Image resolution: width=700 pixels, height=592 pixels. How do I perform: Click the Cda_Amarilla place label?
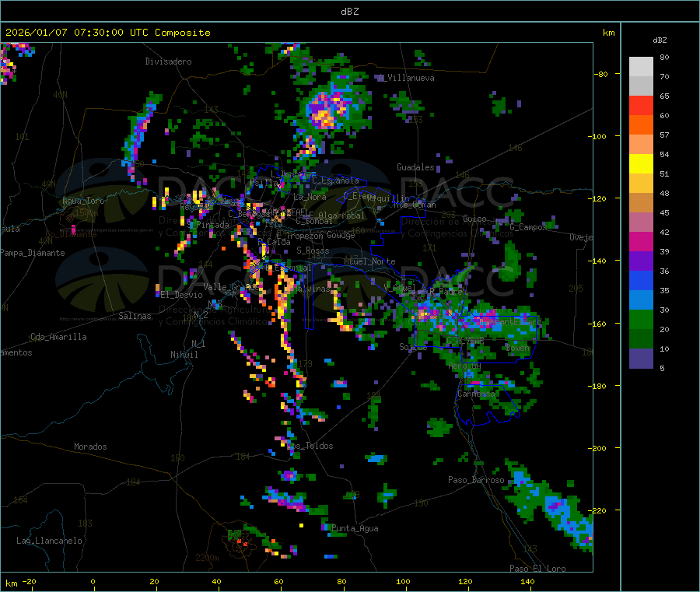click(58, 337)
